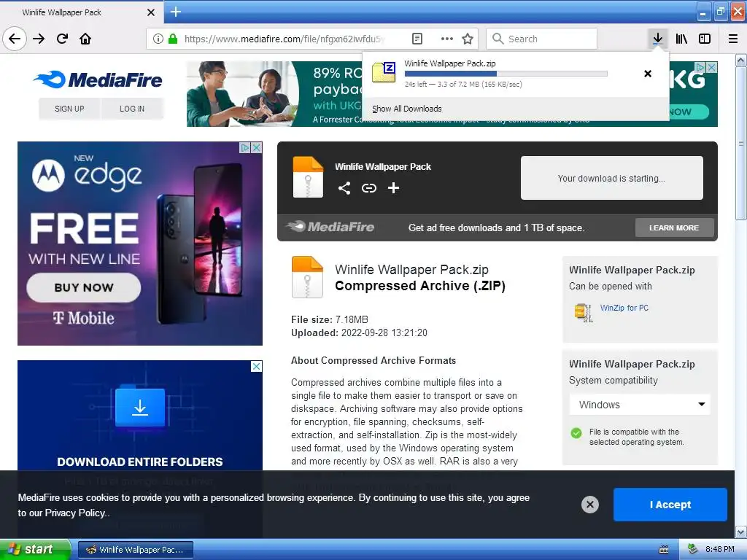
Task: Click the keyboard icon in the taskbar
Action: tap(664, 550)
